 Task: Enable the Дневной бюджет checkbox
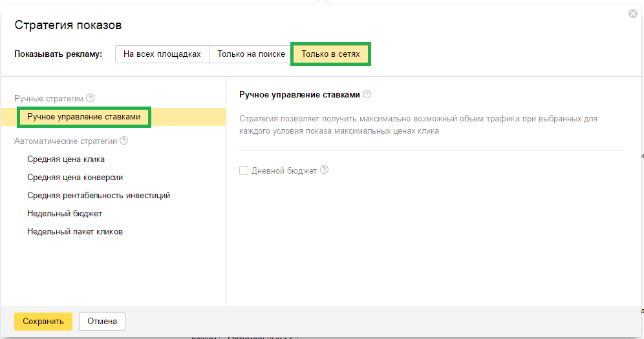244,171
